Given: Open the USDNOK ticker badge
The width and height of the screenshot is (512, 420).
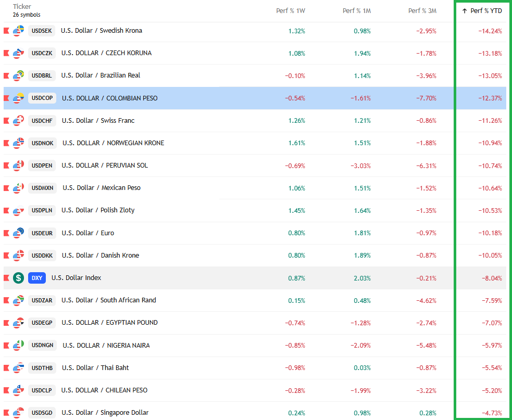Looking at the screenshot, I should pyautogui.click(x=42, y=143).
